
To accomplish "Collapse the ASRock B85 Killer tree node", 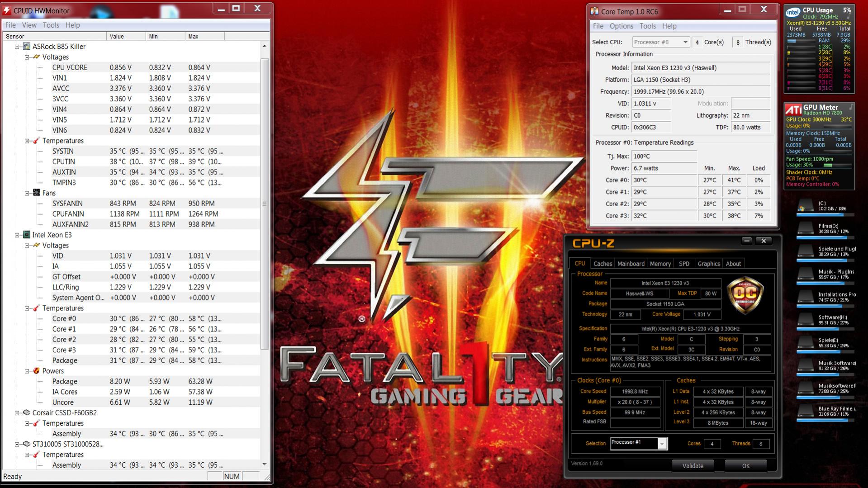I will (x=17, y=47).
